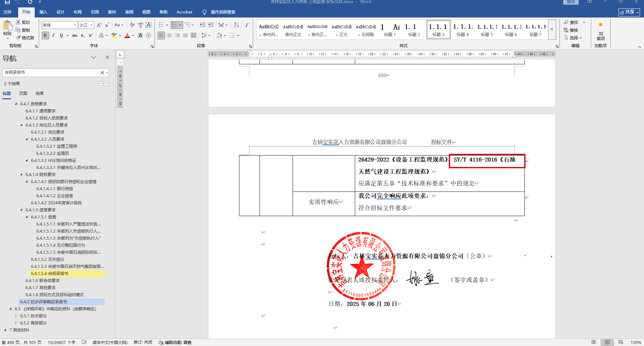Screen dimensions: 644x346
Task: Switch to web layout view in the status bar
Action: 621,342
